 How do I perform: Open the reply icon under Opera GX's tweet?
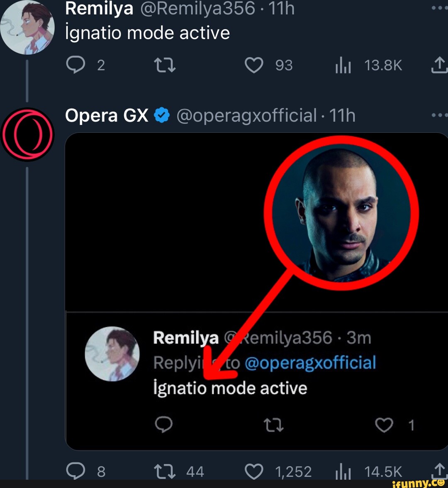click(76, 470)
